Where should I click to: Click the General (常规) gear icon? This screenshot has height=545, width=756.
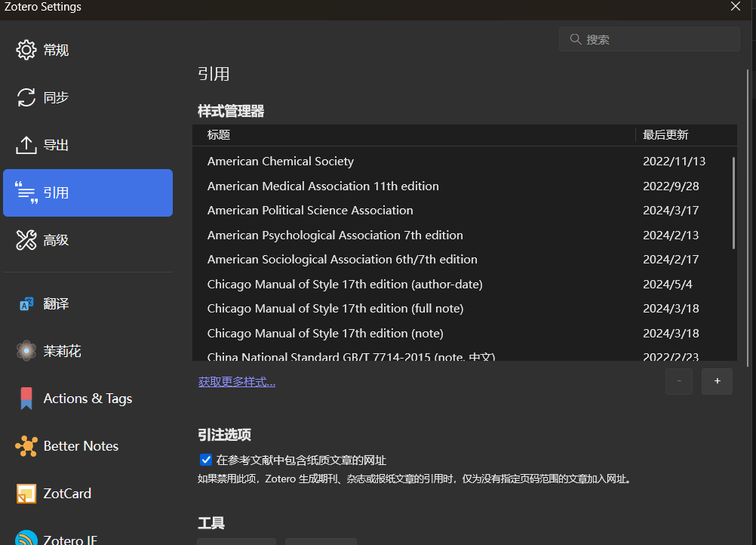click(26, 50)
